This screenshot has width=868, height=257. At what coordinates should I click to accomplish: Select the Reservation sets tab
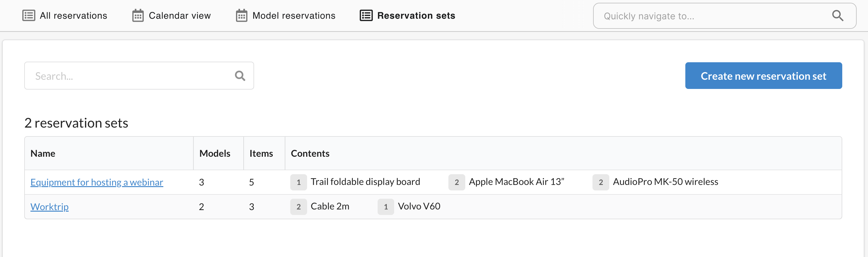click(416, 16)
